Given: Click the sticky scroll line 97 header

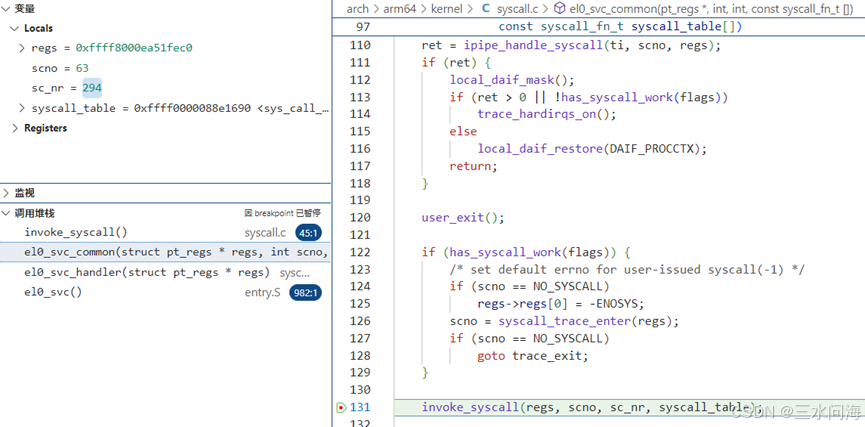Looking at the screenshot, I should click(x=599, y=26).
